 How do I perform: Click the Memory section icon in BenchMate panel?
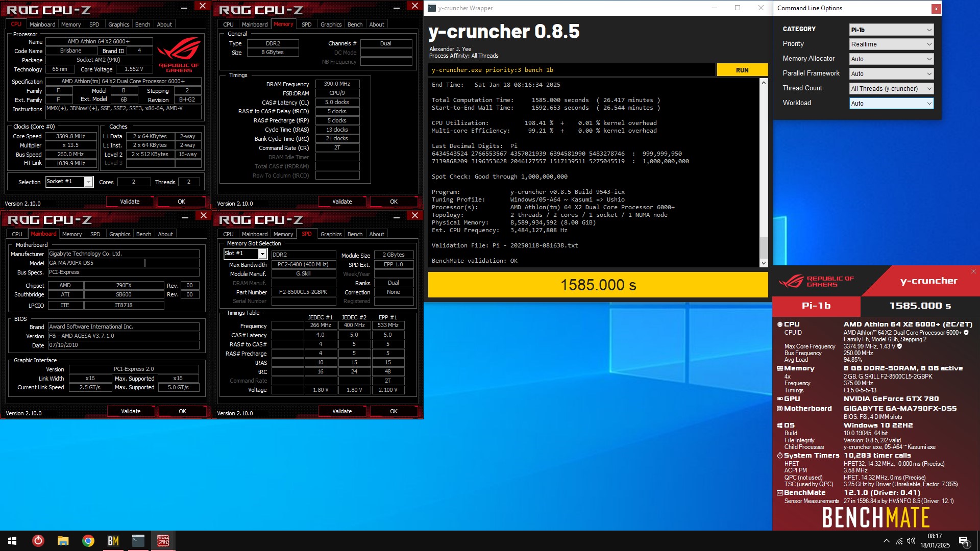click(779, 368)
